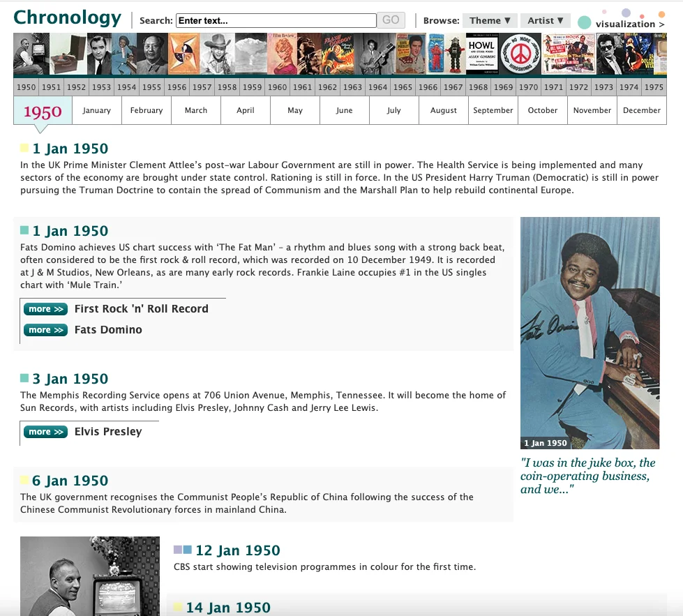Switch to the August tab
This screenshot has height=616, width=683.
coord(444,110)
